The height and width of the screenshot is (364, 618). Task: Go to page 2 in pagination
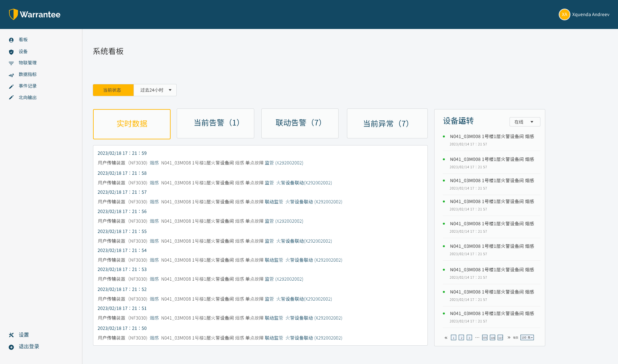click(461, 338)
